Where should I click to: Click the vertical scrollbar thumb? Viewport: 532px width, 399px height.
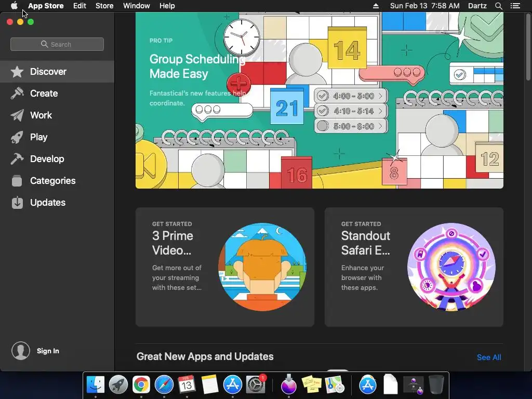[528, 47]
